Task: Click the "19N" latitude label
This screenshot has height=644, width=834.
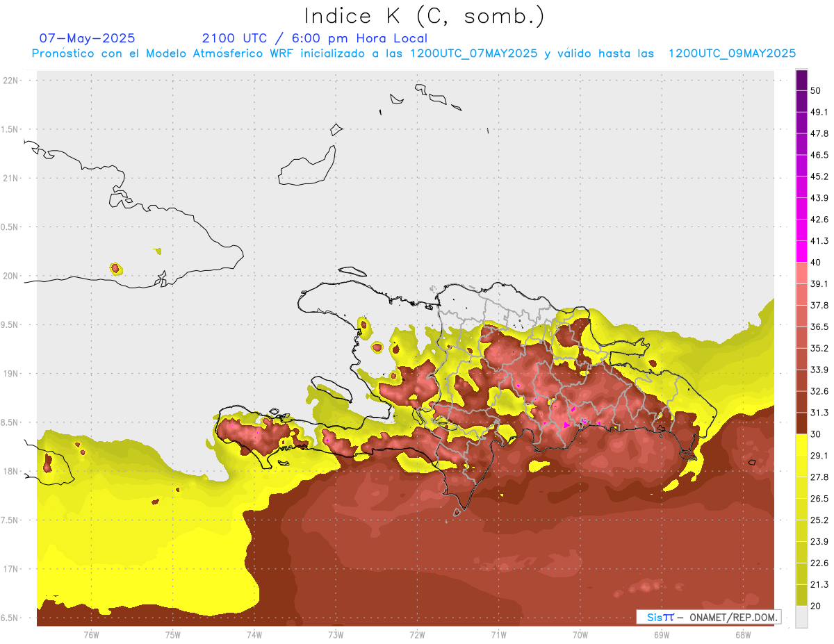Action: click(x=11, y=374)
